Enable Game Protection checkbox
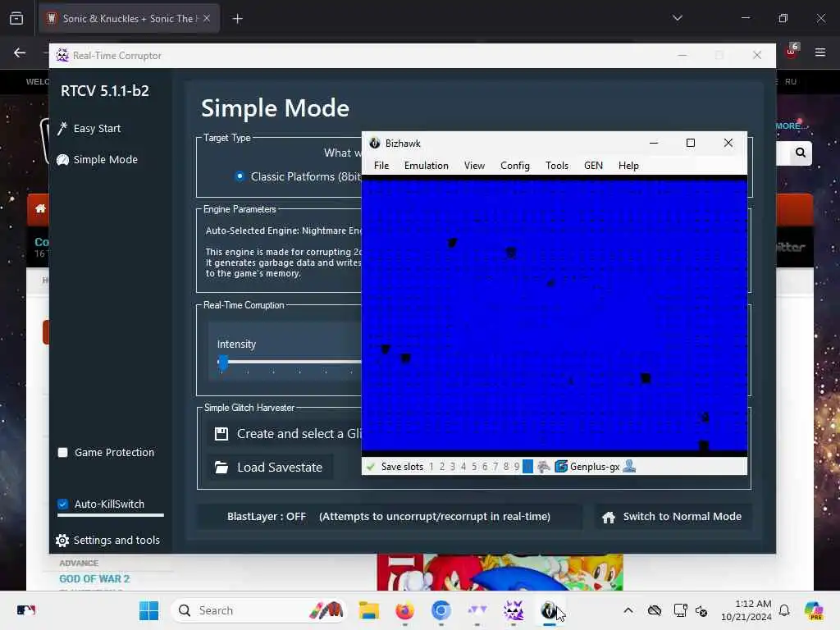Image resolution: width=840 pixels, height=630 pixels. point(62,453)
